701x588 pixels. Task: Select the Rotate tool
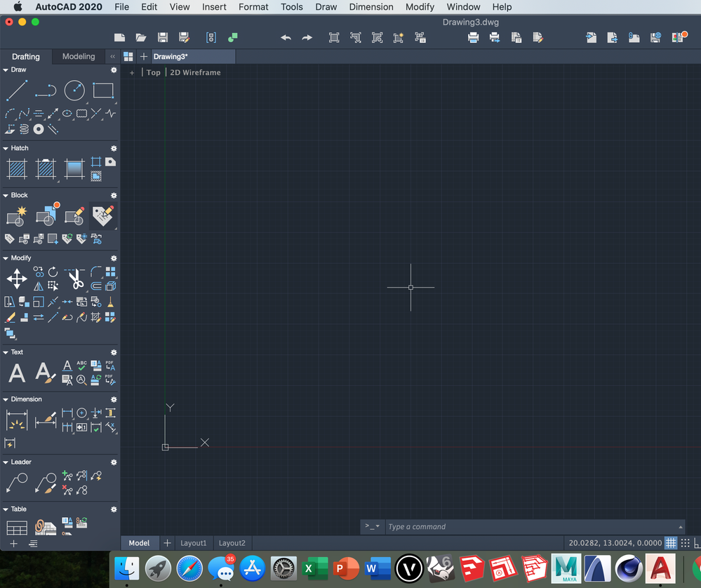pyautogui.click(x=53, y=272)
